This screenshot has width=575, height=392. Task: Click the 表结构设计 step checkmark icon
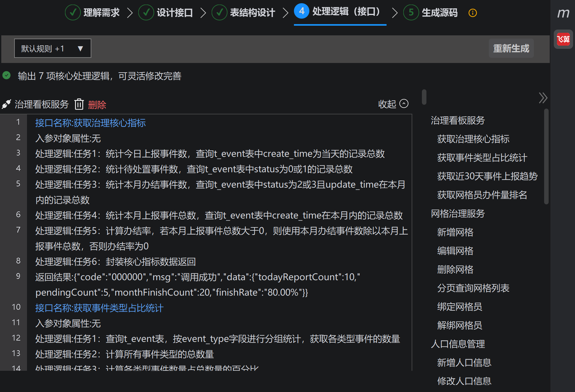tap(219, 13)
